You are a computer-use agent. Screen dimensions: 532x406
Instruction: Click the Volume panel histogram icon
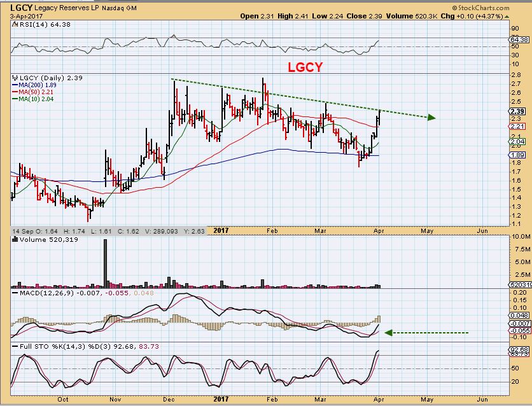15,239
